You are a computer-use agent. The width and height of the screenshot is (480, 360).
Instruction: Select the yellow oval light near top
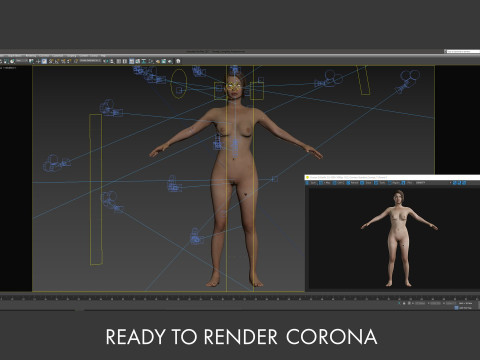point(179,84)
